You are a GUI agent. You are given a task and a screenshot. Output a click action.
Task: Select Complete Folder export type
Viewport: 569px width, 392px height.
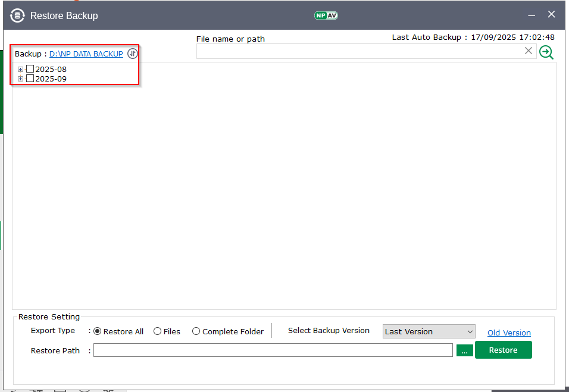(x=196, y=331)
